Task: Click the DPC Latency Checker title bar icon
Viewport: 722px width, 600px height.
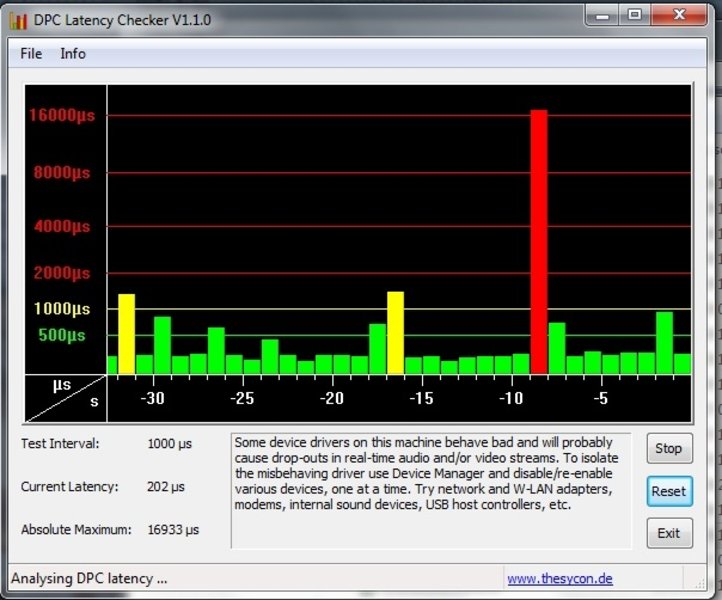Action: point(18,21)
